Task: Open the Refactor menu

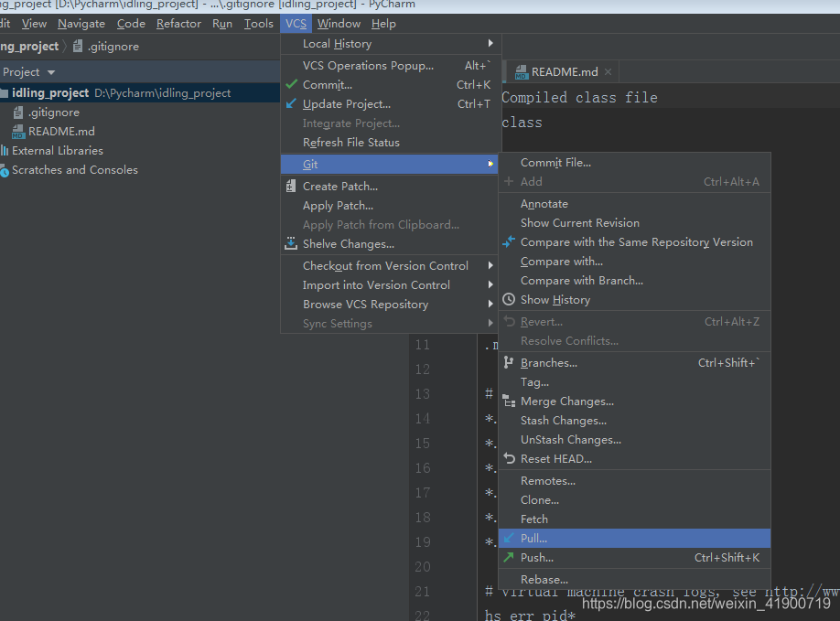Action: (x=179, y=24)
